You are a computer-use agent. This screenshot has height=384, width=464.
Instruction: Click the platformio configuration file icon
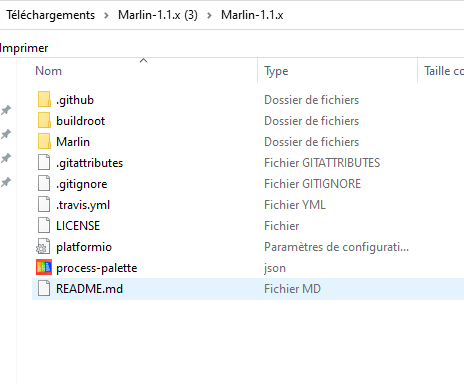coord(43,247)
